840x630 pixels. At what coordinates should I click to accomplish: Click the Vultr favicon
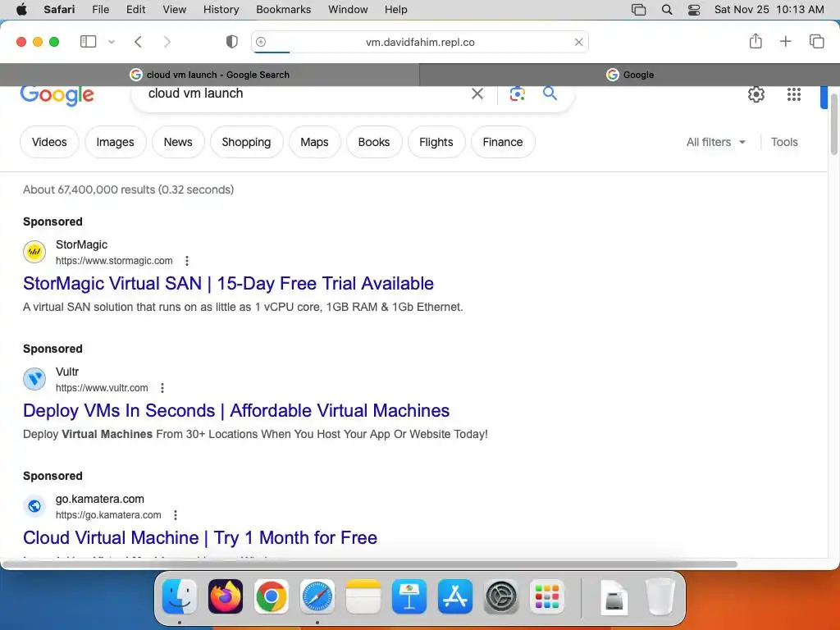pyautogui.click(x=34, y=379)
